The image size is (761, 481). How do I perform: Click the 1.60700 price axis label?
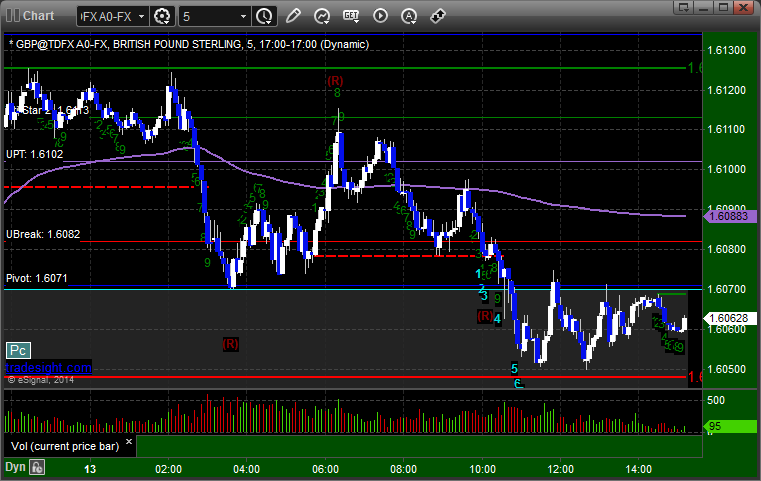(727, 290)
